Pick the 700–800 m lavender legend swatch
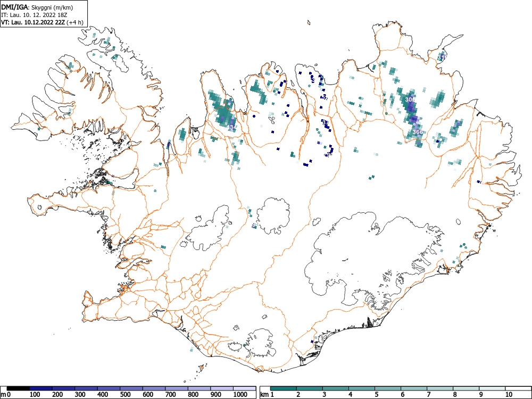 pos(177,388)
